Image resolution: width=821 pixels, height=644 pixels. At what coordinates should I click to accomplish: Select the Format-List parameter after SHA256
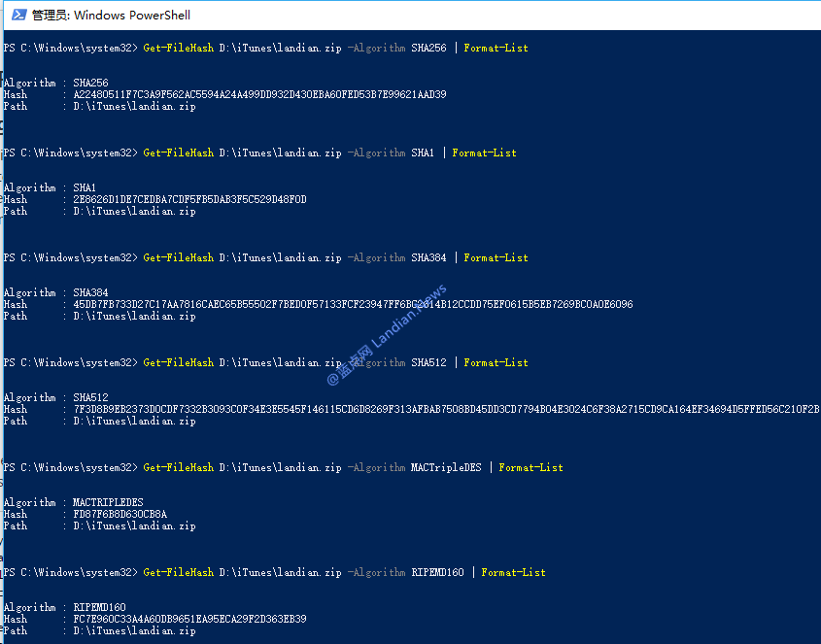[x=496, y=47]
